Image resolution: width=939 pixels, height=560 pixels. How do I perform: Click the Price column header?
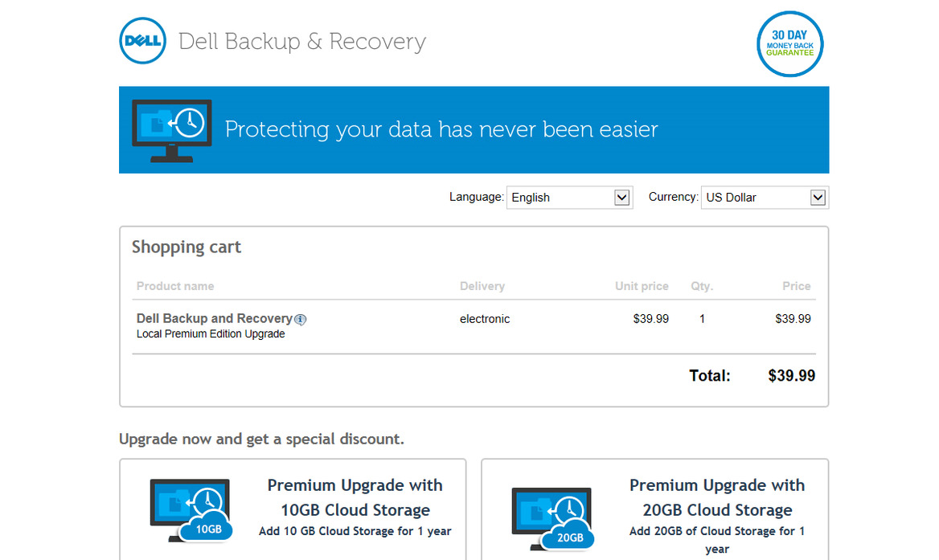pos(797,286)
